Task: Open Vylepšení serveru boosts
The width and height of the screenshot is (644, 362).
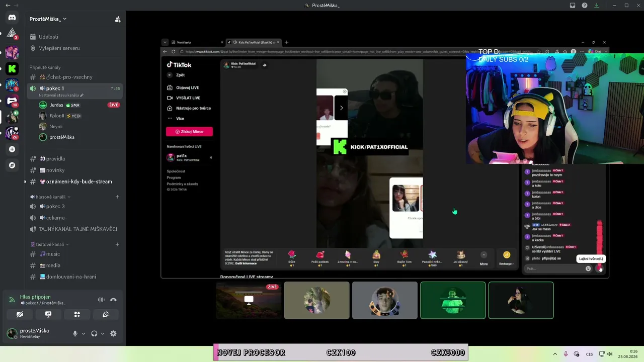Action: (74, 48)
